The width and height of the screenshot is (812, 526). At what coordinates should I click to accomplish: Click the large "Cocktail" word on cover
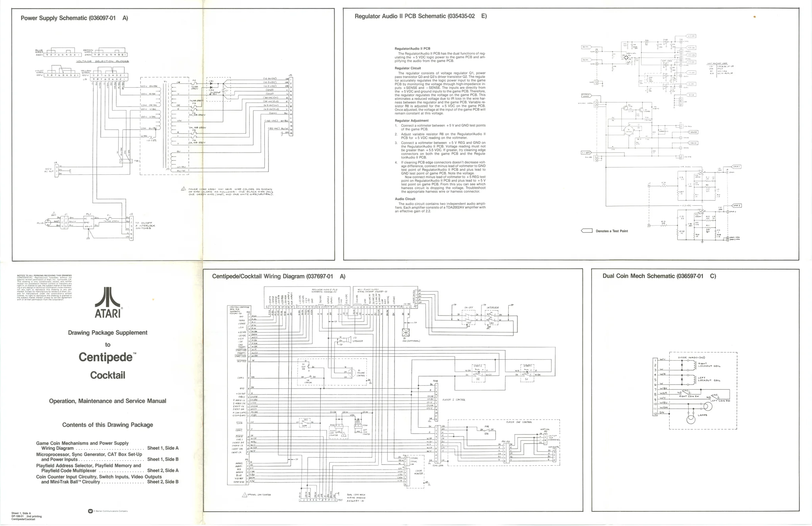point(107,375)
